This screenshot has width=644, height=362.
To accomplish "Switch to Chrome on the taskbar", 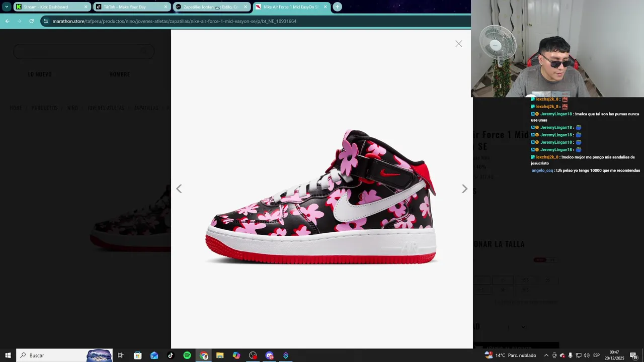I will coord(204,355).
